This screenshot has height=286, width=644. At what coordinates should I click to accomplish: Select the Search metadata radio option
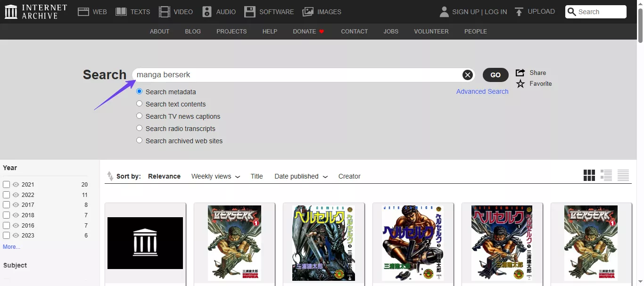(x=139, y=91)
